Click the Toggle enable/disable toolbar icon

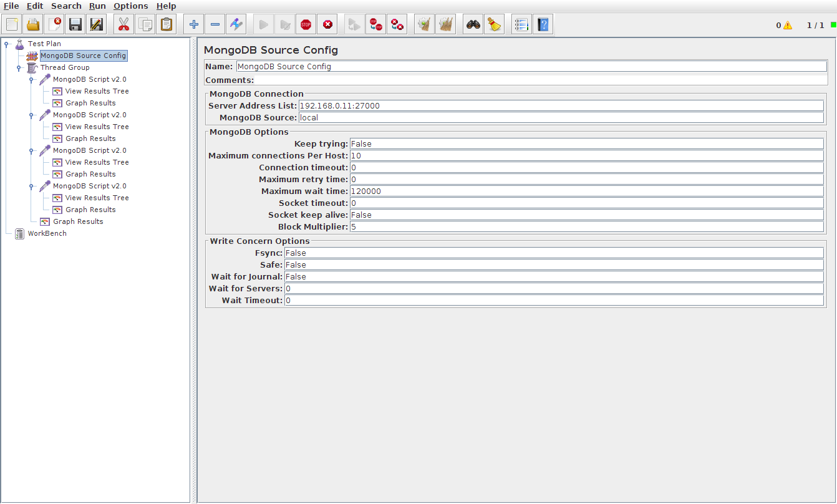(236, 25)
